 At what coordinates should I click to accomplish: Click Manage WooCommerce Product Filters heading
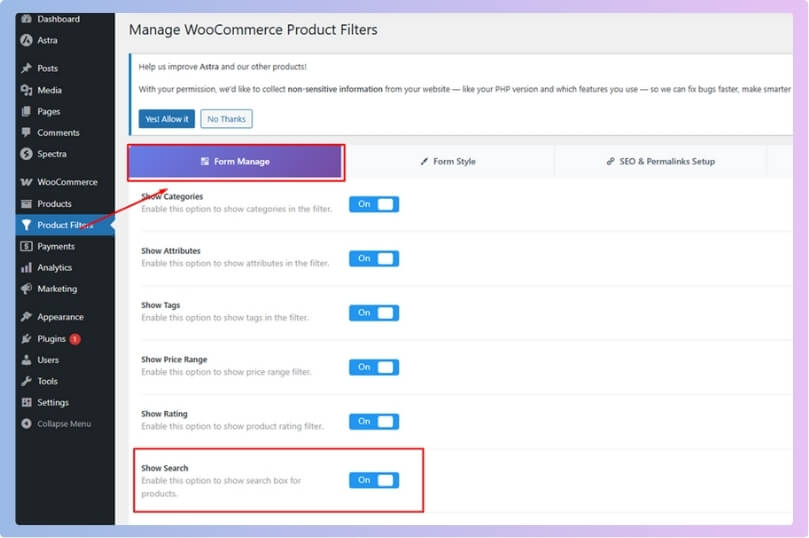(253, 30)
